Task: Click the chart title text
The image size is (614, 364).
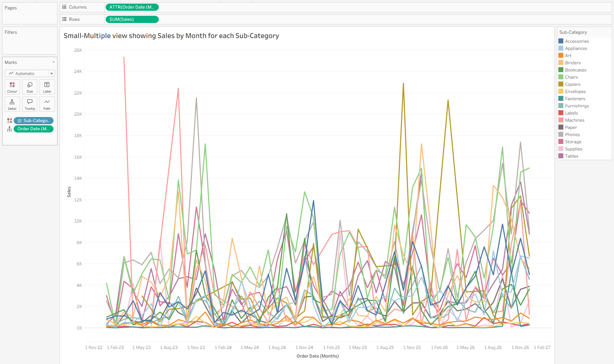Action: 171,36
